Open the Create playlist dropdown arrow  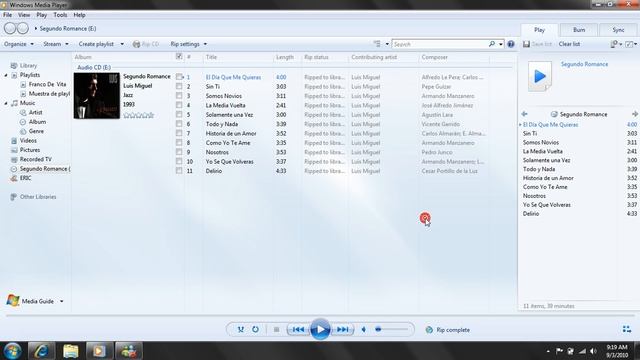pyautogui.click(x=122, y=44)
